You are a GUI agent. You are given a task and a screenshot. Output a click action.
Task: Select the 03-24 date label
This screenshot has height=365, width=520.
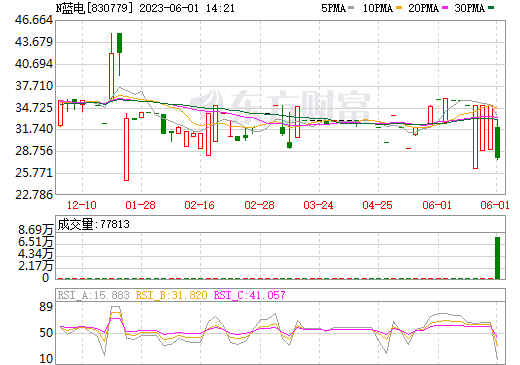[x=318, y=205]
